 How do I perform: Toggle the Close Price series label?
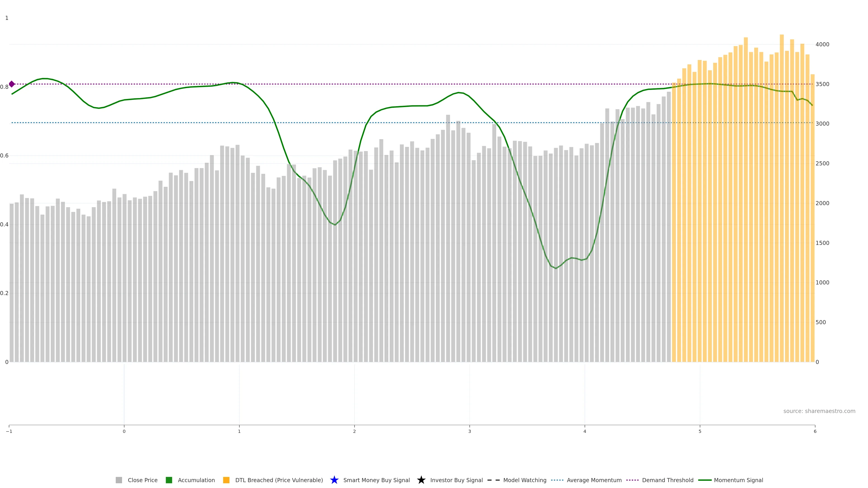pyautogui.click(x=143, y=480)
